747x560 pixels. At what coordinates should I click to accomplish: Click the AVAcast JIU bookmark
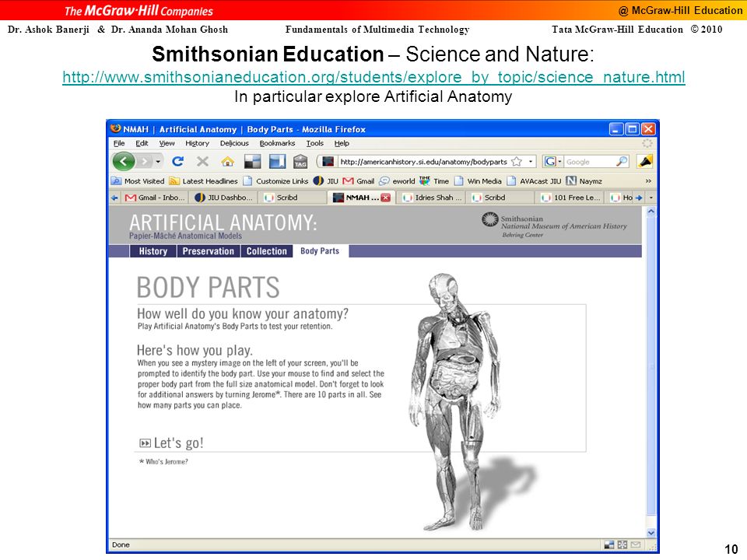[534, 181]
